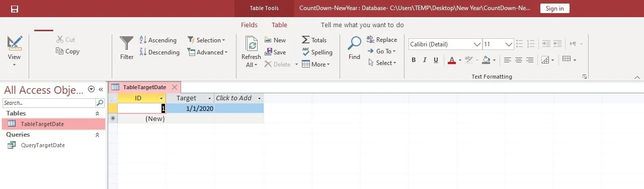Click the Search field in navigation pane

point(49,103)
